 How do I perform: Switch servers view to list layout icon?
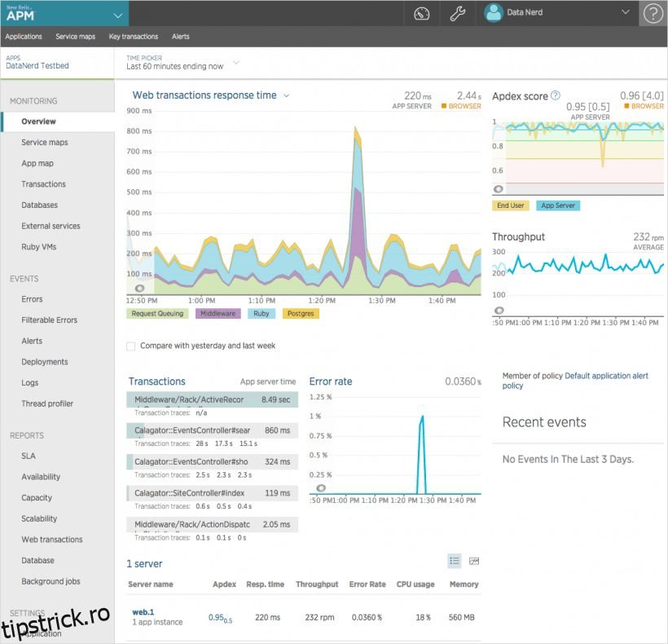click(455, 561)
